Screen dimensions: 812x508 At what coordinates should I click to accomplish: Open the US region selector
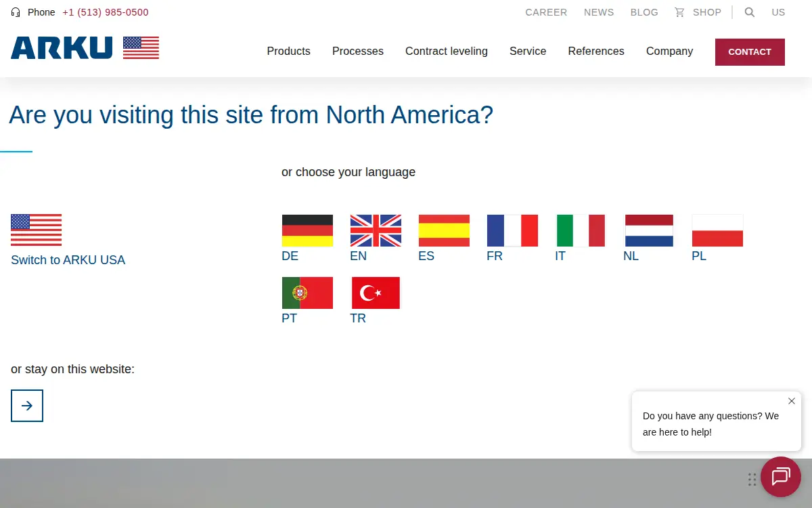(x=778, y=12)
